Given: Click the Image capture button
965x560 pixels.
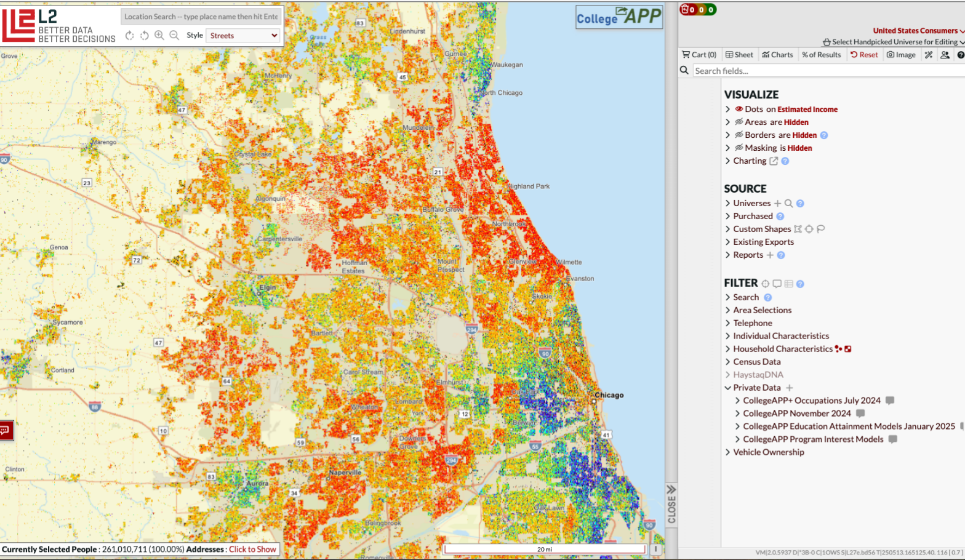Looking at the screenshot, I should (x=901, y=55).
